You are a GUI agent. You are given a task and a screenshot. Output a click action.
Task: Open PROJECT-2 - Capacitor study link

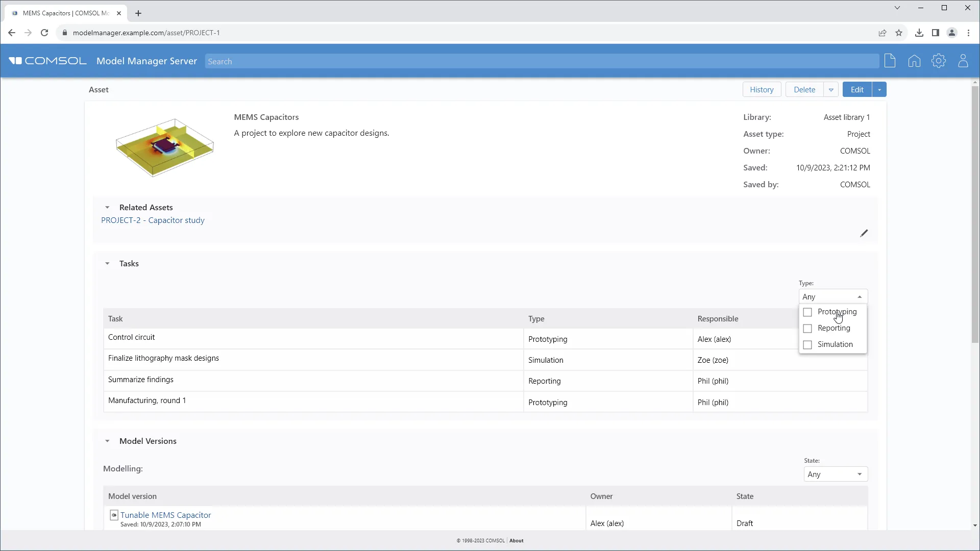pos(153,220)
